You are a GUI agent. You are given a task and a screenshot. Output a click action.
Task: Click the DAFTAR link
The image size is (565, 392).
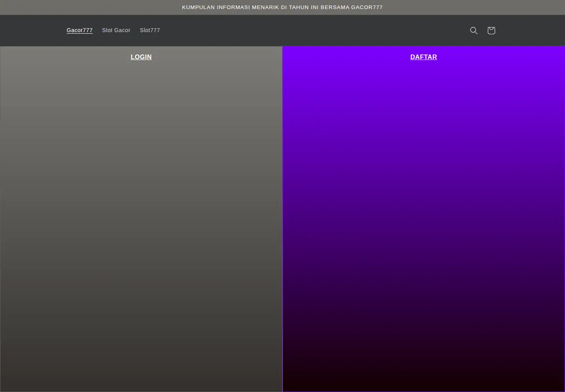point(424,57)
